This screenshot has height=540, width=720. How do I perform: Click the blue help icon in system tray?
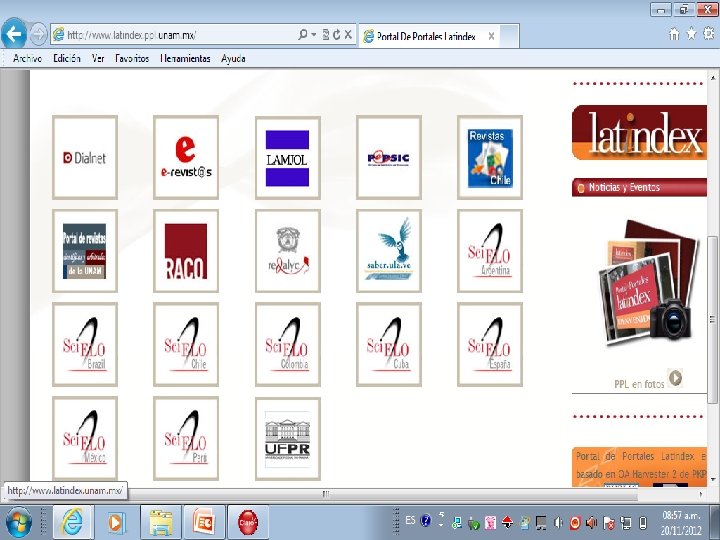click(426, 520)
